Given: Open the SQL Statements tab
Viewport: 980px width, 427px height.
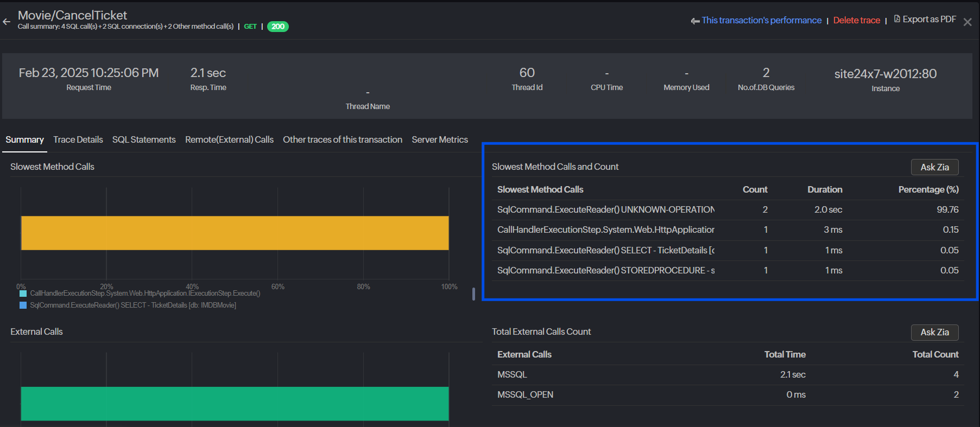Looking at the screenshot, I should coord(144,139).
